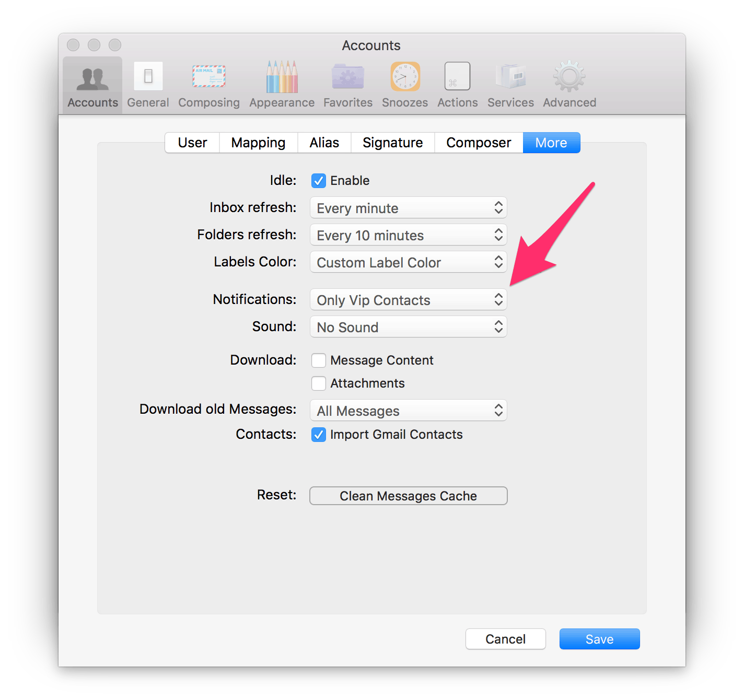The image size is (744, 700).
Task: Select the More tab
Action: pos(551,143)
